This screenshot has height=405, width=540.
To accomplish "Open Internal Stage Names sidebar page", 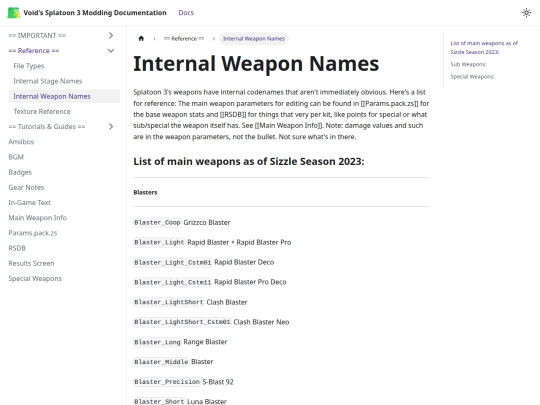I will tap(48, 81).
